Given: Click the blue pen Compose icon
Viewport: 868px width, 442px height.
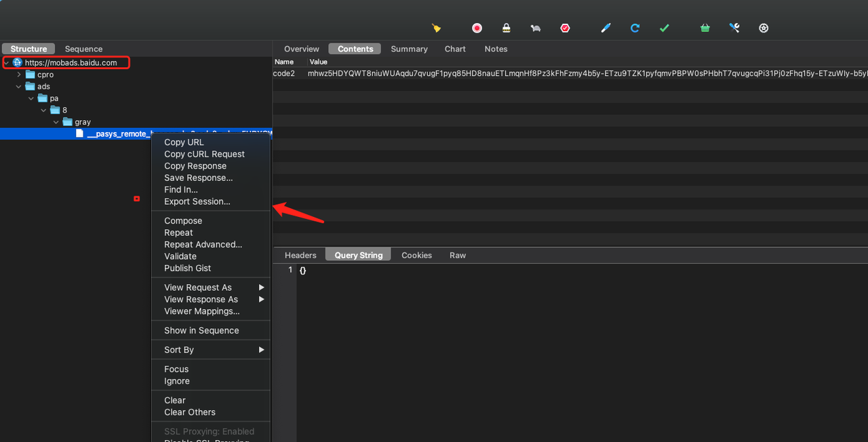Looking at the screenshot, I should [606, 28].
